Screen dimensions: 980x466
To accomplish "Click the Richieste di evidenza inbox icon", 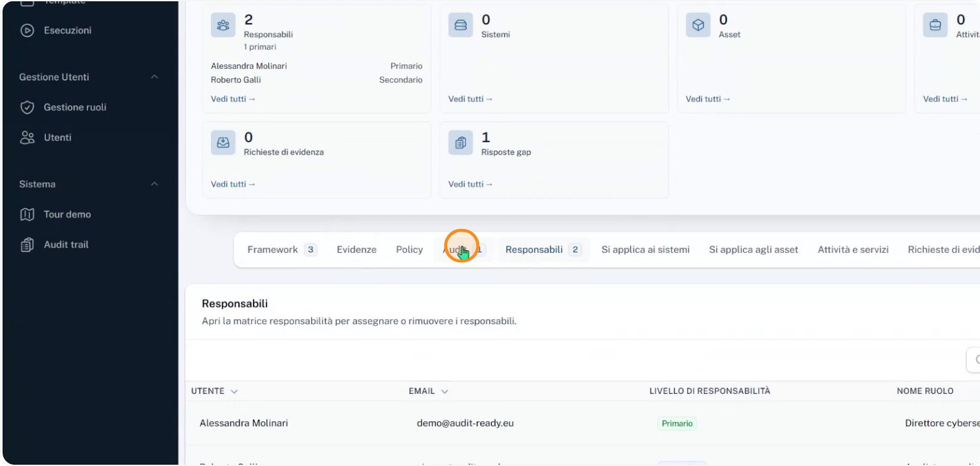I will coord(223,143).
